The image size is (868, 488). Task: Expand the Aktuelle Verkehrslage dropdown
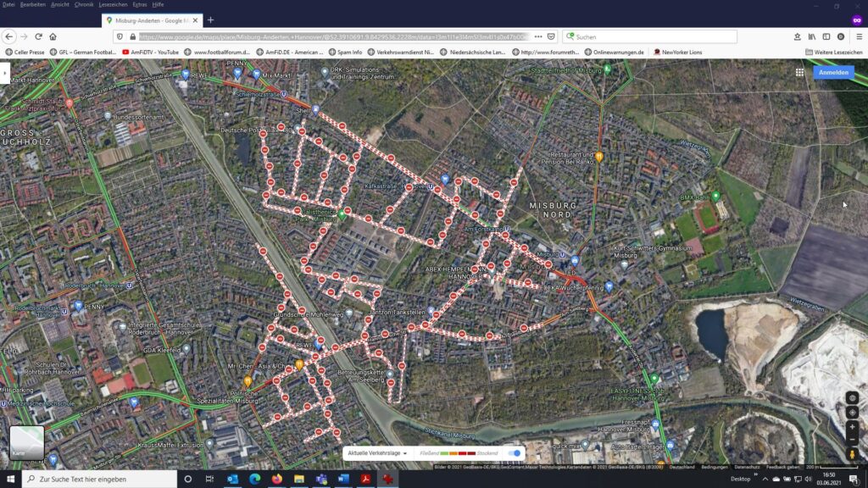tap(377, 453)
